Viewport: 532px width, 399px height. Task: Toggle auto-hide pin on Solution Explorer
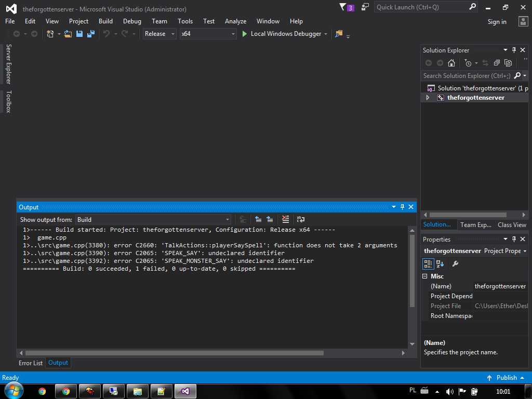coord(514,50)
